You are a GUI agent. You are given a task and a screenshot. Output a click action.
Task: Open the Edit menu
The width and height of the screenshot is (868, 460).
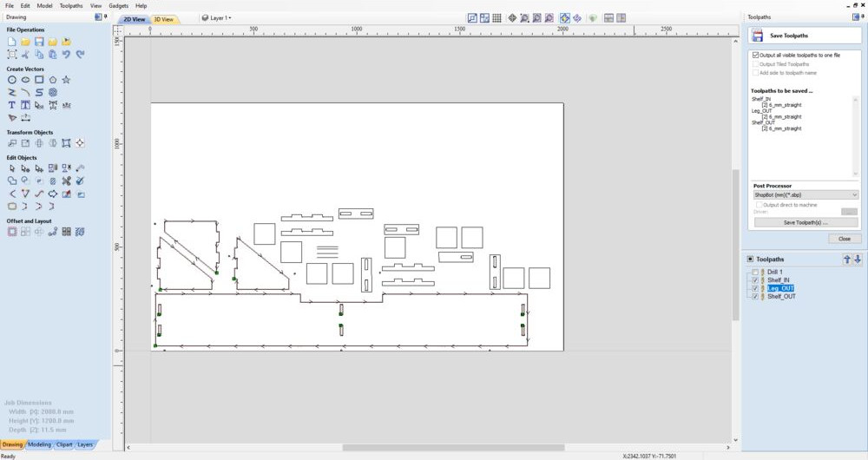(25, 5)
